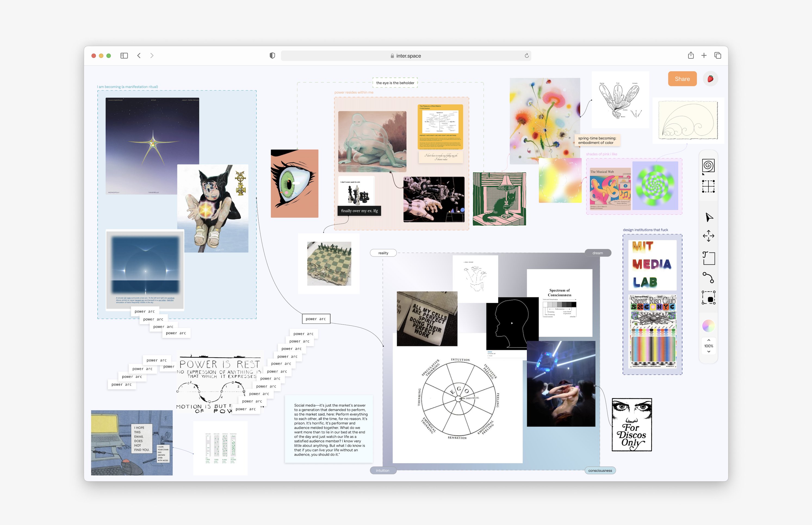Increase zoom with the up chevron
The width and height of the screenshot is (812, 525).
point(709,340)
